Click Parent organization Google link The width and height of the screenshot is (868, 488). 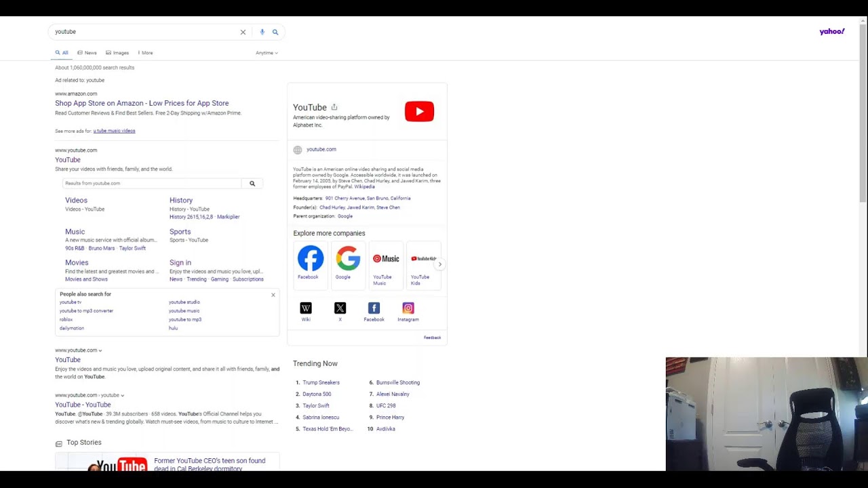click(x=345, y=216)
